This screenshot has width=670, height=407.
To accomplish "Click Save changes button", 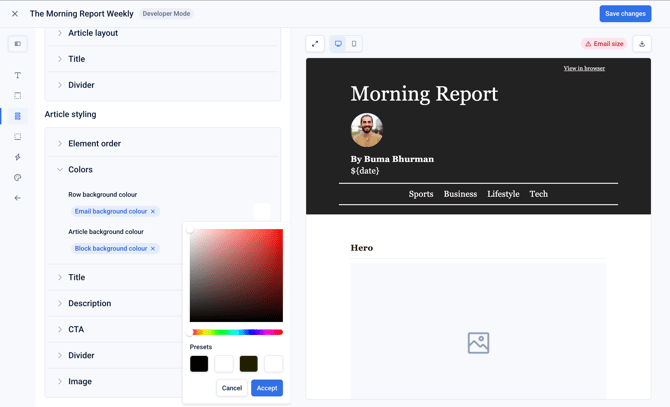I will (x=625, y=14).
